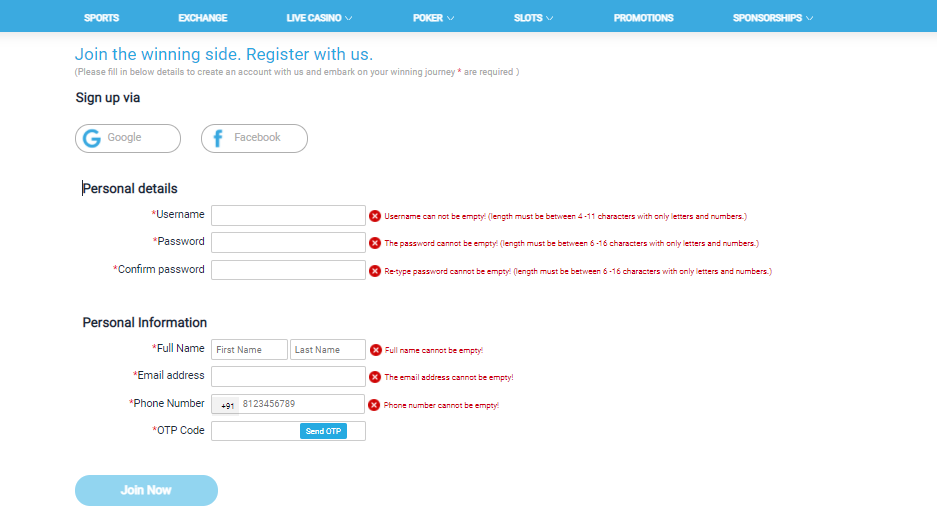Click the Facebook logo icon
This screenshot has width=937, height=513.
pos(218,138)
